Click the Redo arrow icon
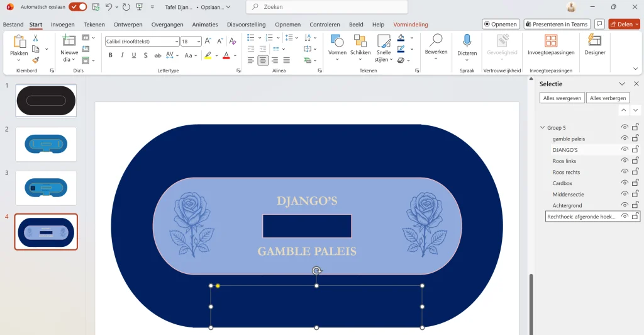 point(126,7)
